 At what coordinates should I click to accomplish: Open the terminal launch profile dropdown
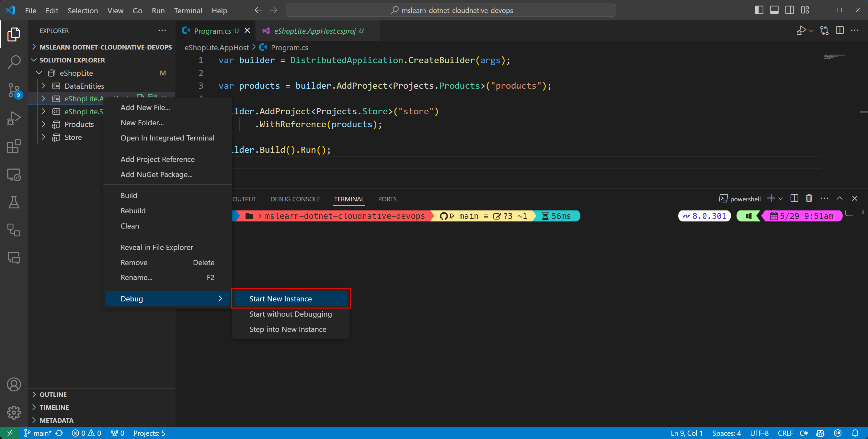(781, 199)
